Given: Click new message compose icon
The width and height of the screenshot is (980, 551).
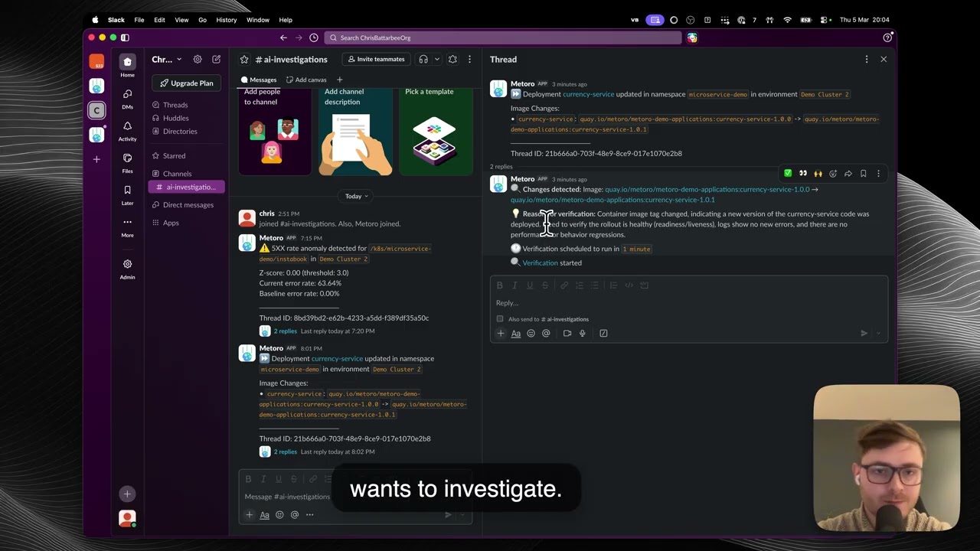Looking at the screenshot, I should [x=217, y=59].
